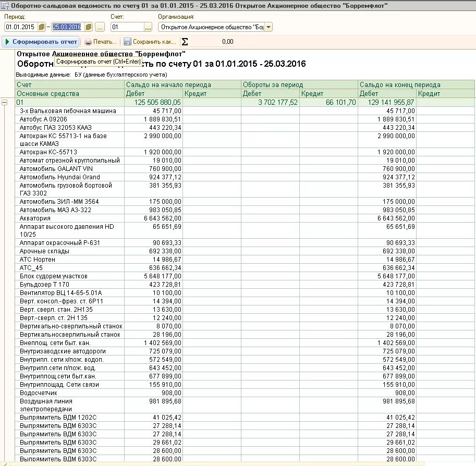Click Сохранить как floppy disk button

click(150, 42)
